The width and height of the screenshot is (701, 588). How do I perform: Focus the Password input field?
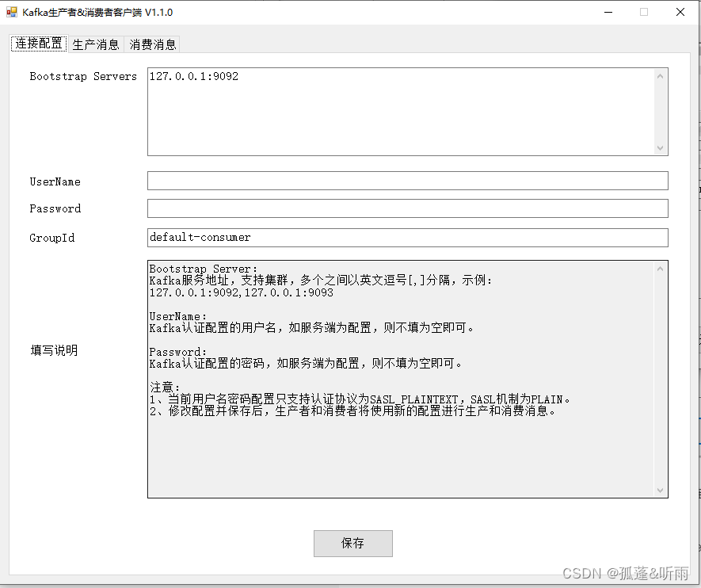[x=408, y=208]
